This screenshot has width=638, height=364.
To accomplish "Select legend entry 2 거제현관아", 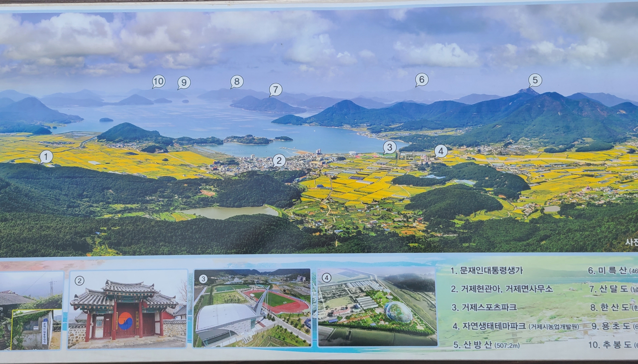I will pos(502,289).
